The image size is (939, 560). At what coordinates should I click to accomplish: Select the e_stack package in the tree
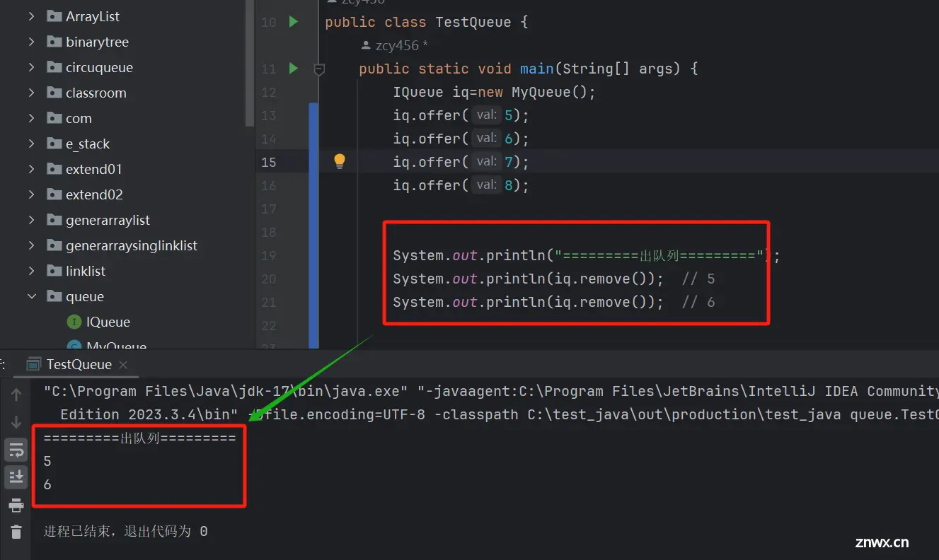pos(88,144)
